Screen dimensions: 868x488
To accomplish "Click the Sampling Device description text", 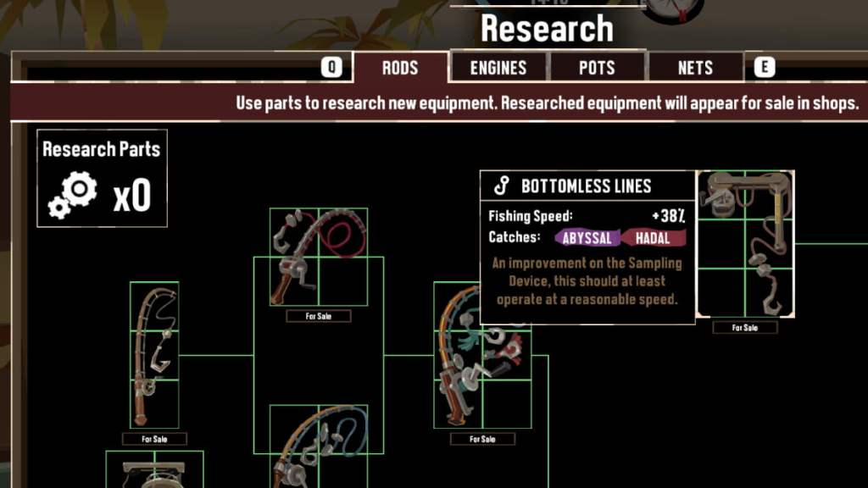I will [587, 281].
